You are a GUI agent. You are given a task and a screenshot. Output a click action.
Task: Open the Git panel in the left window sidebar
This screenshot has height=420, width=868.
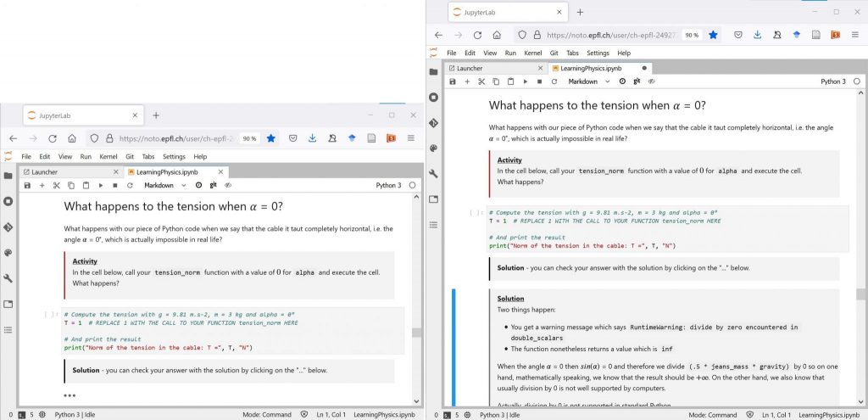point(8,227)
